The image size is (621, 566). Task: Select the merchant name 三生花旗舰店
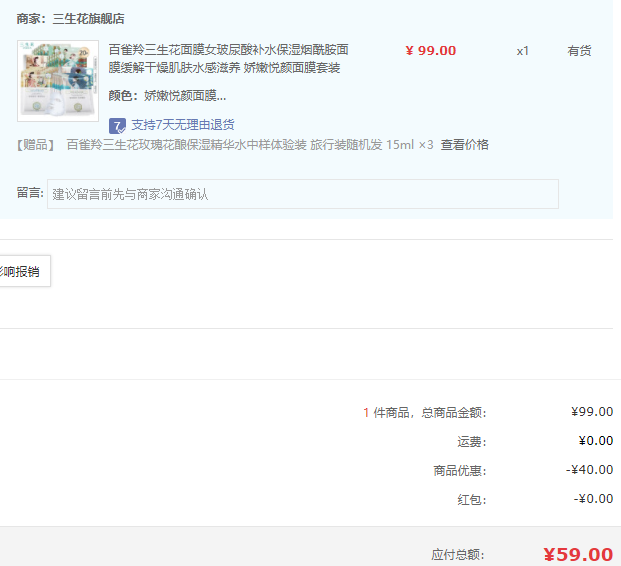[88, 19]
